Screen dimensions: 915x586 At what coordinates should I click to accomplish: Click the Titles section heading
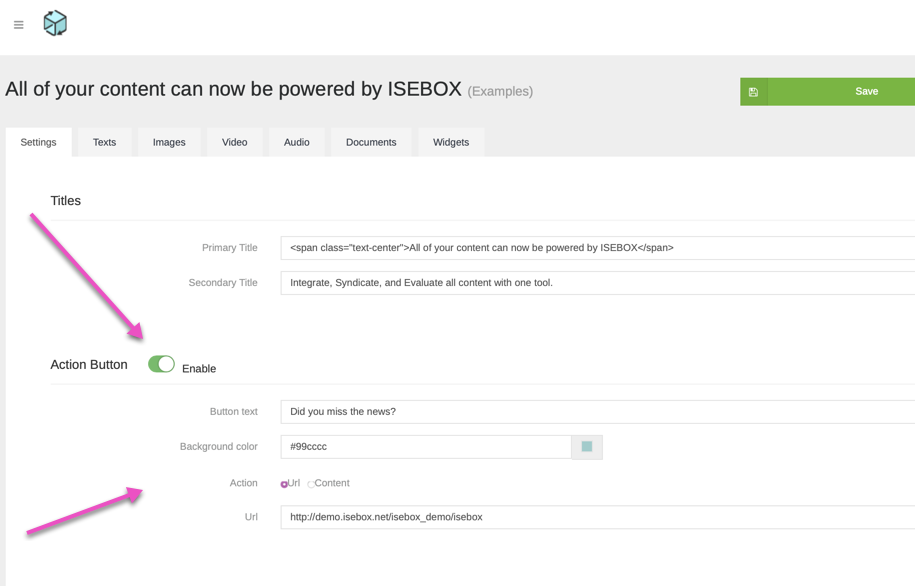[65, 201]
